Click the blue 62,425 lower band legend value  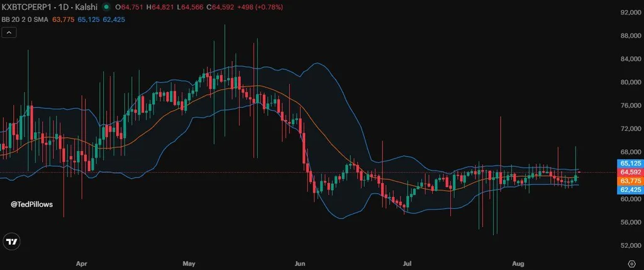(114, 20)
